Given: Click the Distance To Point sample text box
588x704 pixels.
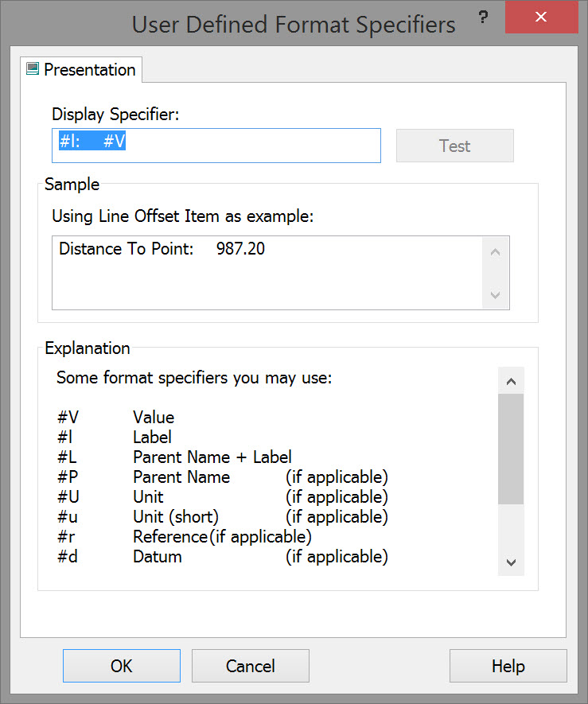Looking at the screenshot, I should [267, 272].
